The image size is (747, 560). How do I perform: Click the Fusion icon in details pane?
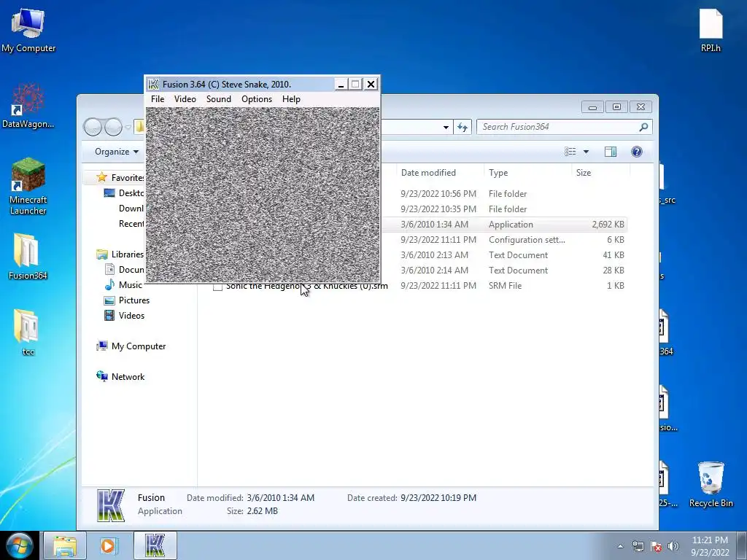coord(111,505)
